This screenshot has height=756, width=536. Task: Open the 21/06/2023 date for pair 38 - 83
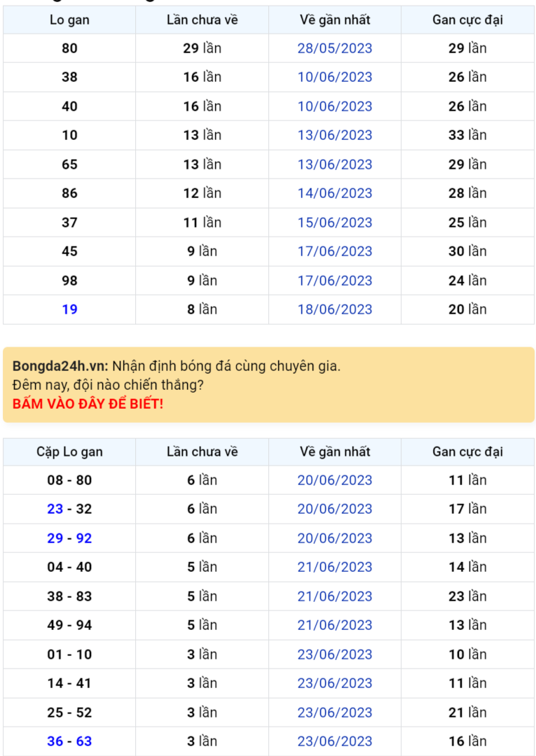[335, 596]
